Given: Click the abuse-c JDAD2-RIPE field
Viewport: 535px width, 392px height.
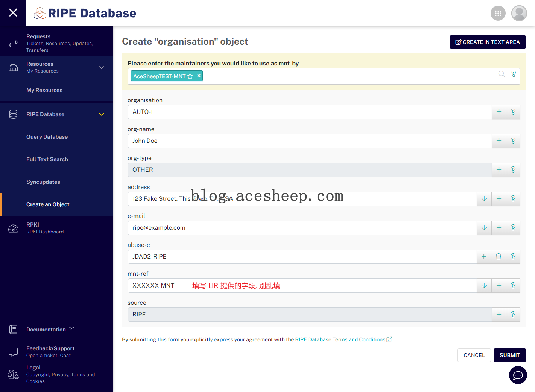Looking at the screenshot, I should [302, 257].
